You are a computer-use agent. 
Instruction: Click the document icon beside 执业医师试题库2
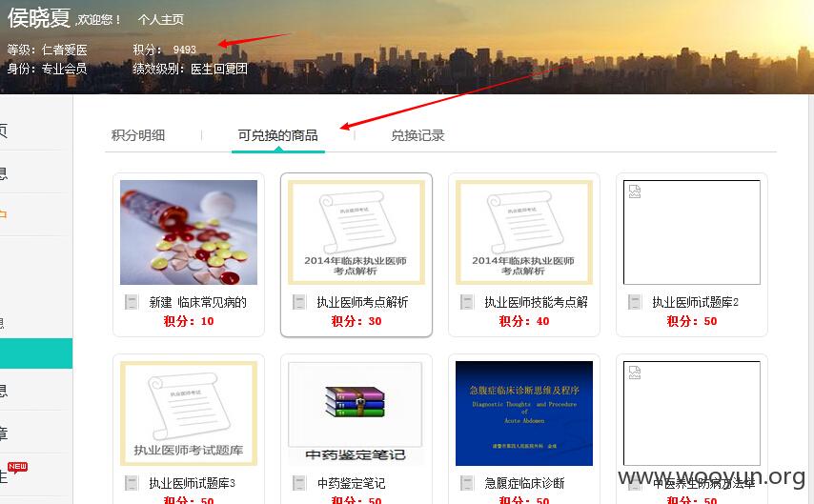(x=635, y=302)
